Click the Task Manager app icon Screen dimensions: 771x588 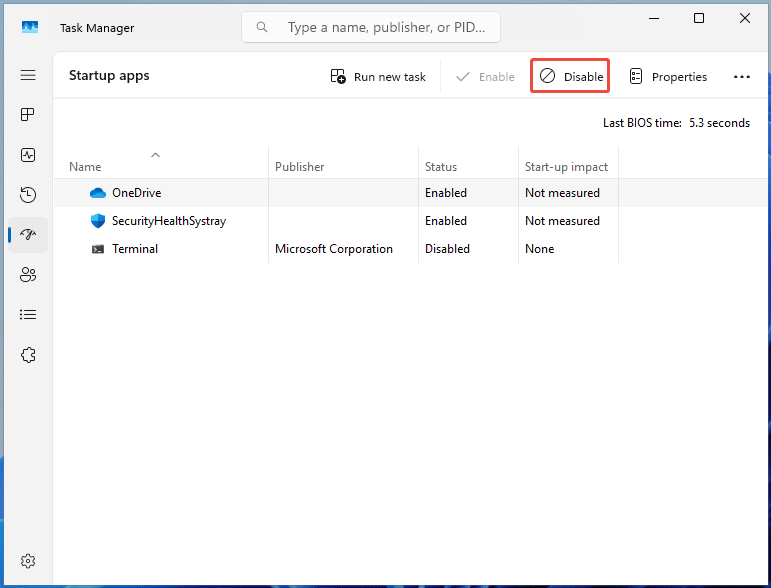tap(30, 27)
